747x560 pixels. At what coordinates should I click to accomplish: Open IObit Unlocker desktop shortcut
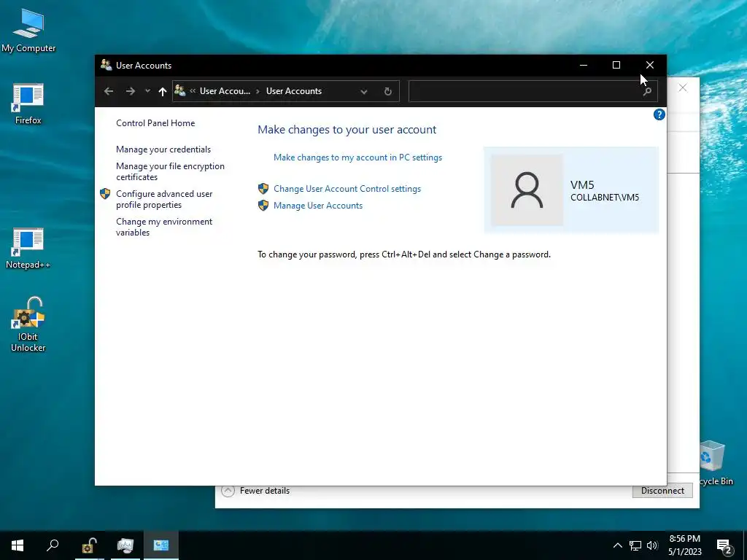tap(28, 324)
